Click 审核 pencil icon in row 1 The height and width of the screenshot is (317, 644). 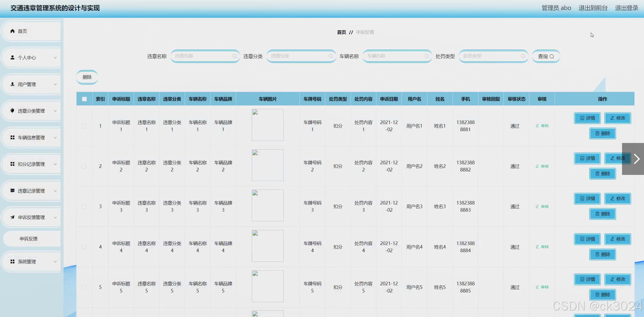[x=537, y=126]
